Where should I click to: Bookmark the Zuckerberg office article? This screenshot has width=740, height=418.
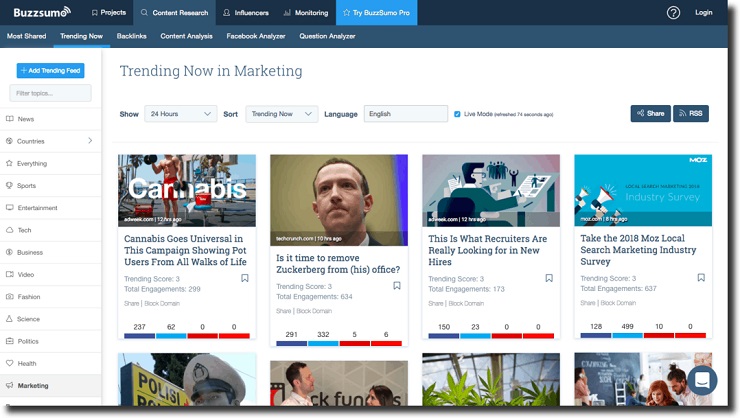(x=397, y=286)
